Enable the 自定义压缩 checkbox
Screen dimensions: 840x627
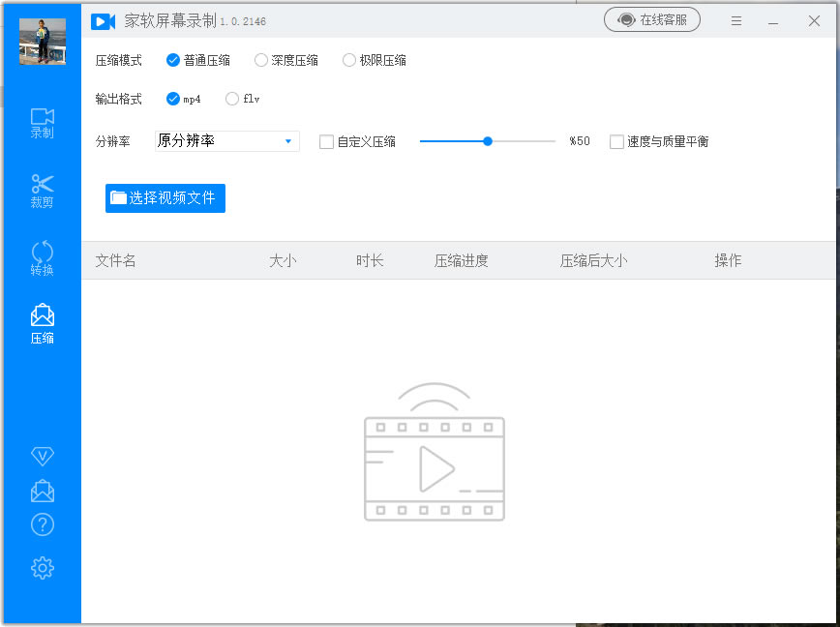click(327, 141)
